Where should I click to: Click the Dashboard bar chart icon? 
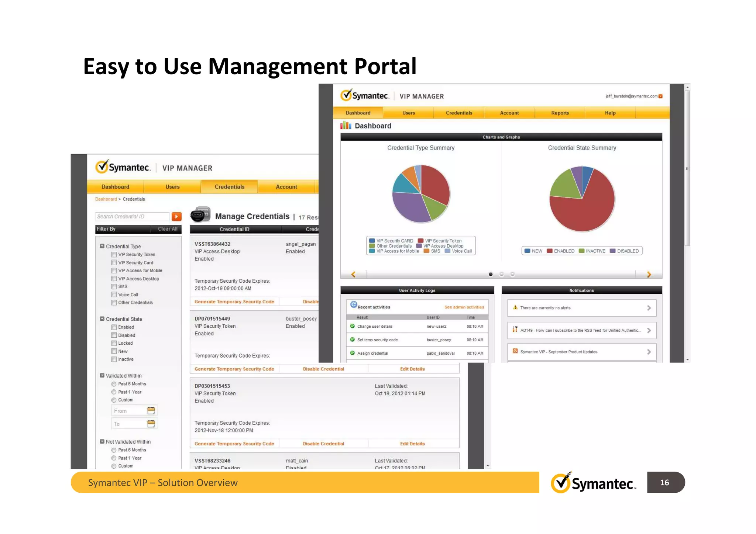[346, 125]
